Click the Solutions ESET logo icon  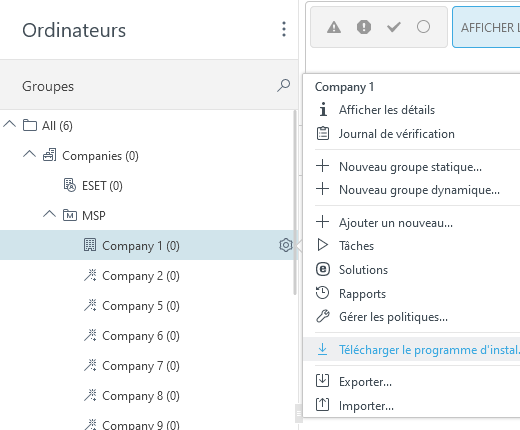tap(323, 269)
